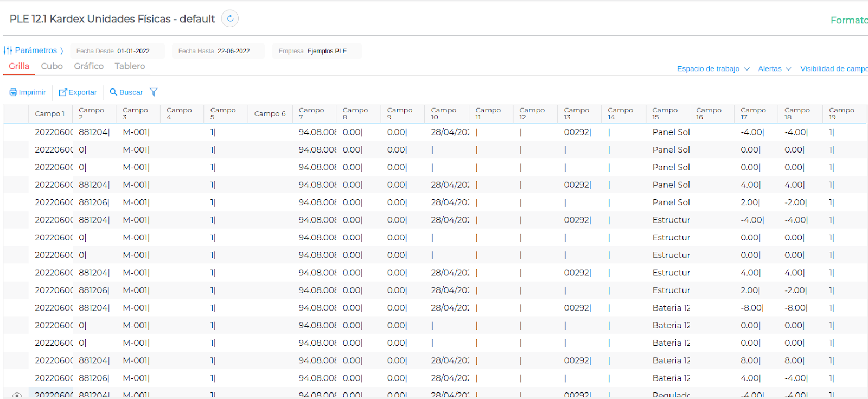
Task: Click the Fecha Desde date field
Action: [x=133, y=51]
